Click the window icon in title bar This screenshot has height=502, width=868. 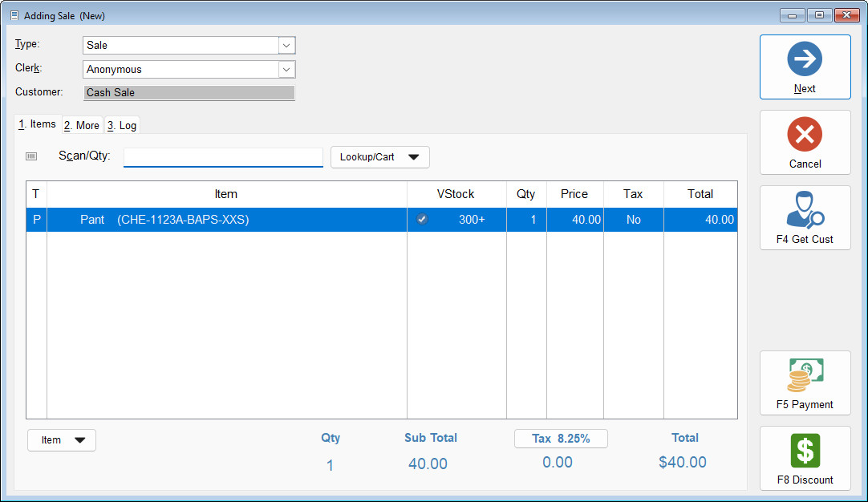point(14,15)
